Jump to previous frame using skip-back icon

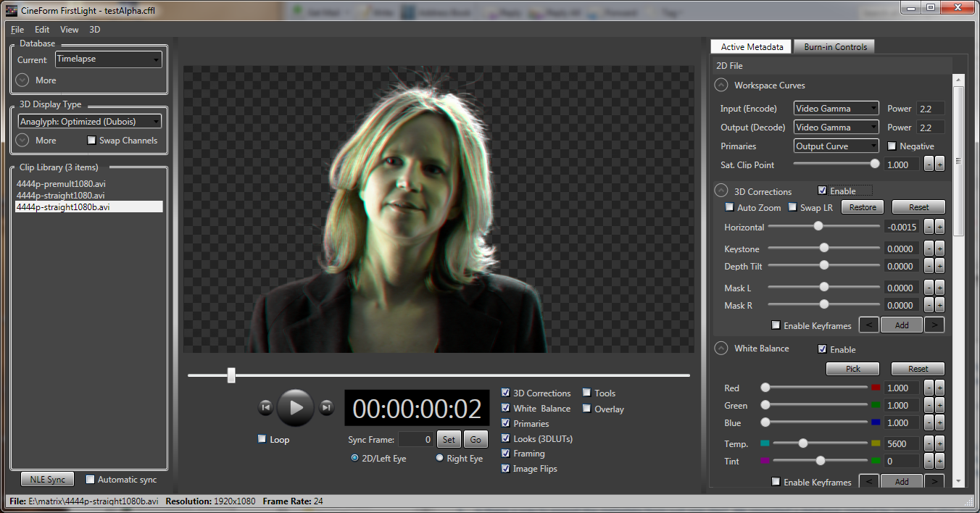(x=265, y=408)
